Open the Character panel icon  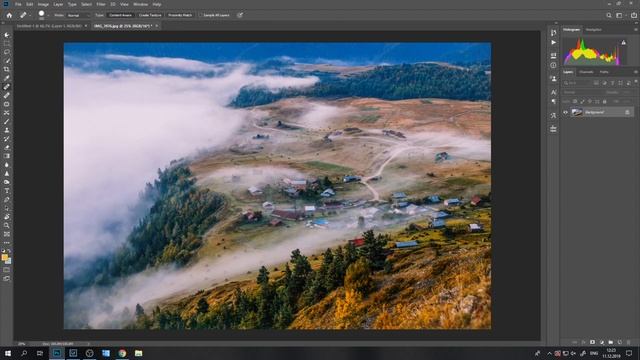point(553,92)
